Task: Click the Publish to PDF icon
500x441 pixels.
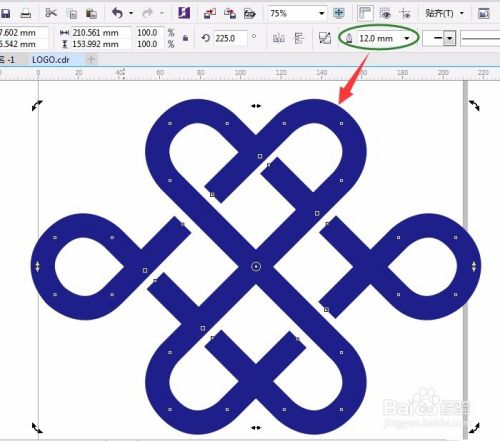Action: [250, 13]
